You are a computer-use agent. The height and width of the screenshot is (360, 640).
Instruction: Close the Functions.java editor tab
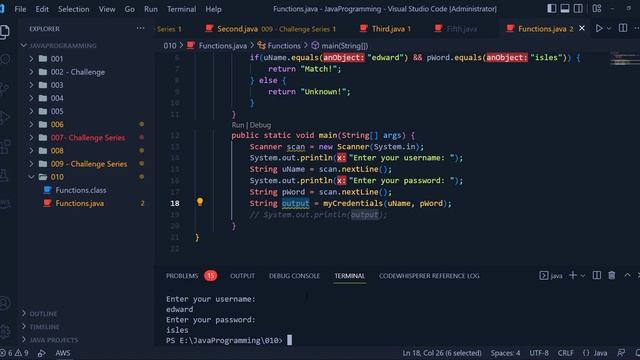tap(582, 28)
